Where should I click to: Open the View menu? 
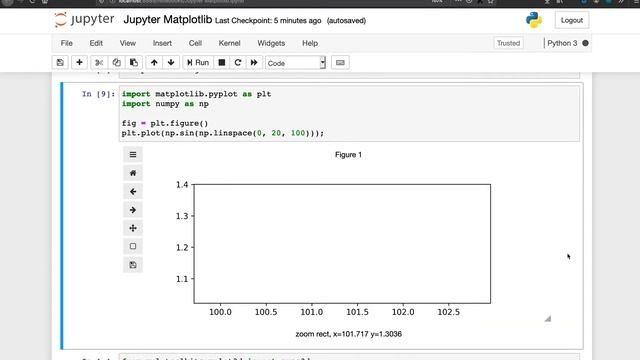pyautogui.click(x=127, y=43)
